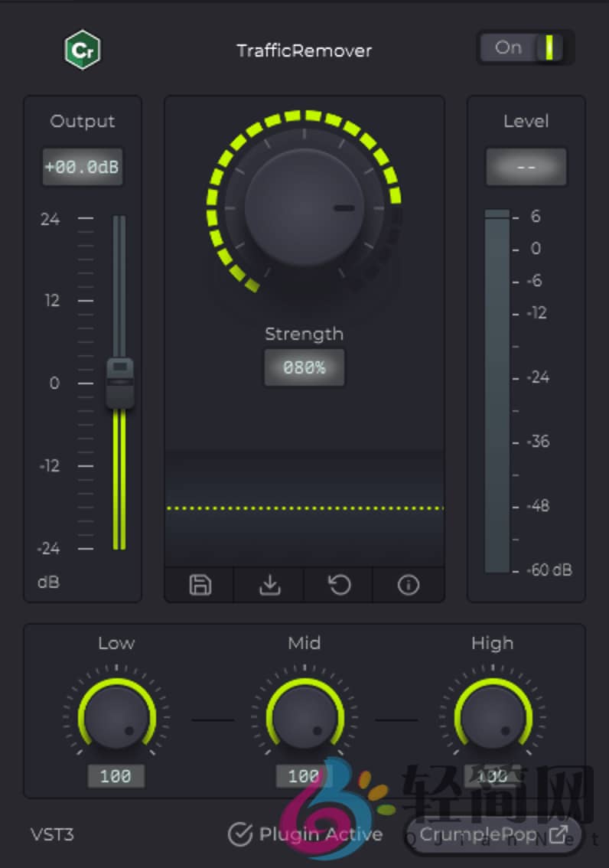Click the Level meter bar
The width and height of the screenshot is (609, 868).
(x=497, y=390)
